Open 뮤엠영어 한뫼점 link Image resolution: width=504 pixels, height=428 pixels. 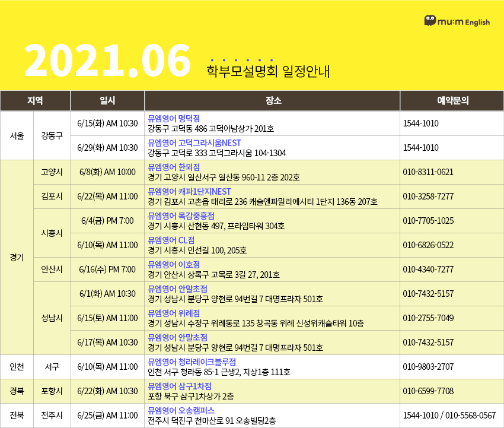point(174,167)
